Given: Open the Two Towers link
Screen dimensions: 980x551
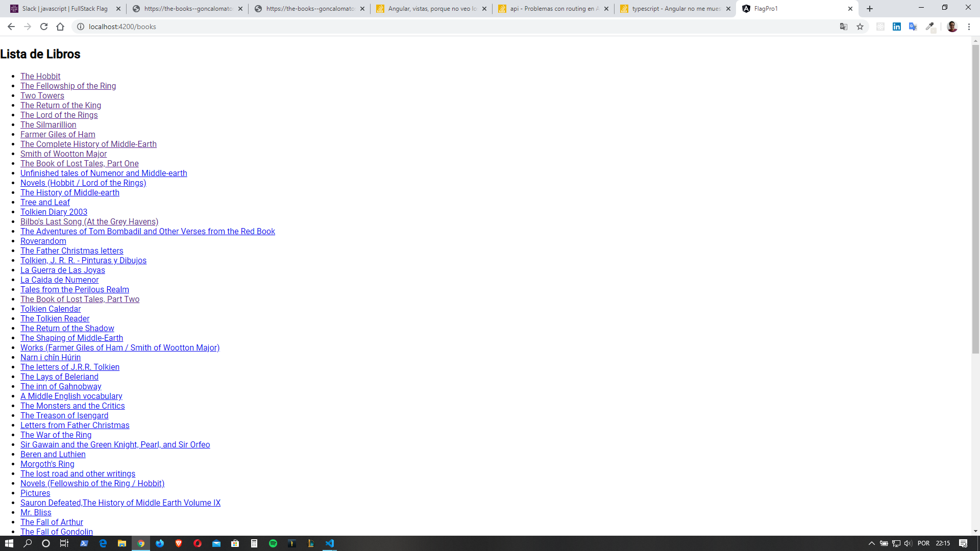Looking at the screenshot, I should tap(42, 96).
